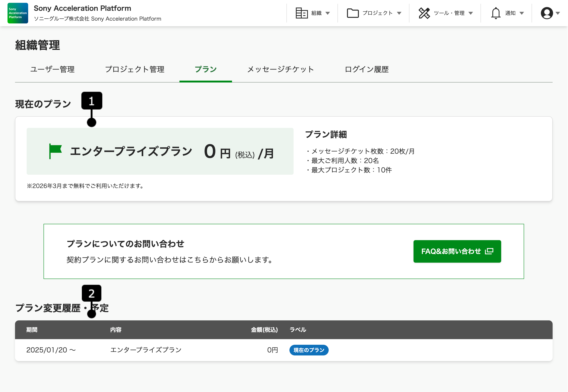
Task: Click the 最大プロジェクト数：10件 detail
Action: click(349, 170)
